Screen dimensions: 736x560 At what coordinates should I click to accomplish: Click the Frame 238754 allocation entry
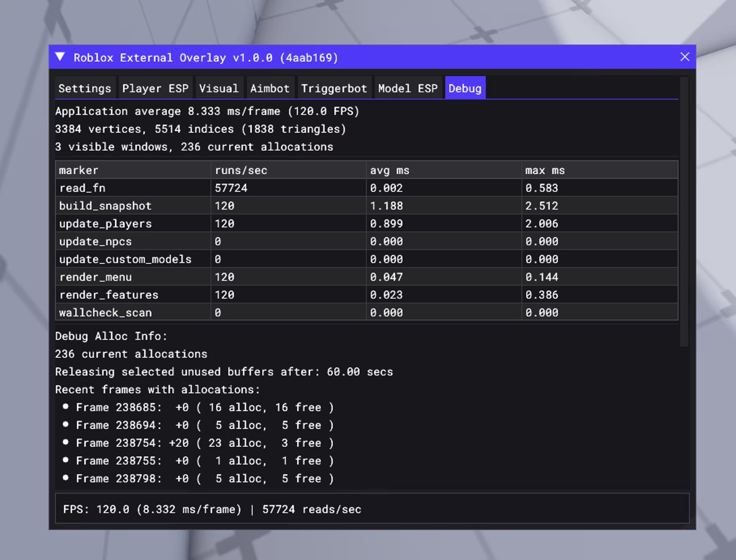click(198, 443)
